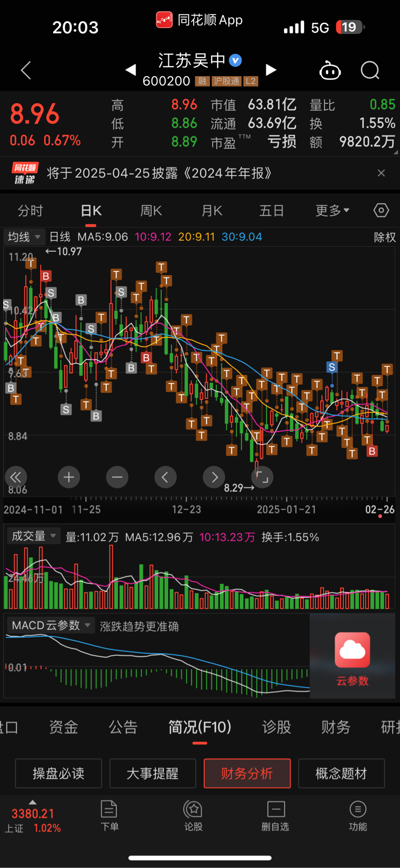The image size is (400, 868).
Task: Tap the current price 8.96
Action: [x=35, y=114]
